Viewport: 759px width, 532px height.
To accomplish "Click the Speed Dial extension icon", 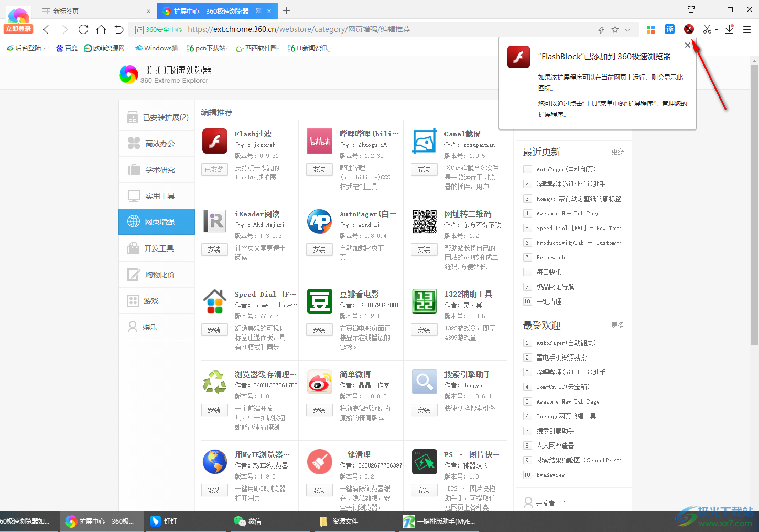I will click(215, 301).
